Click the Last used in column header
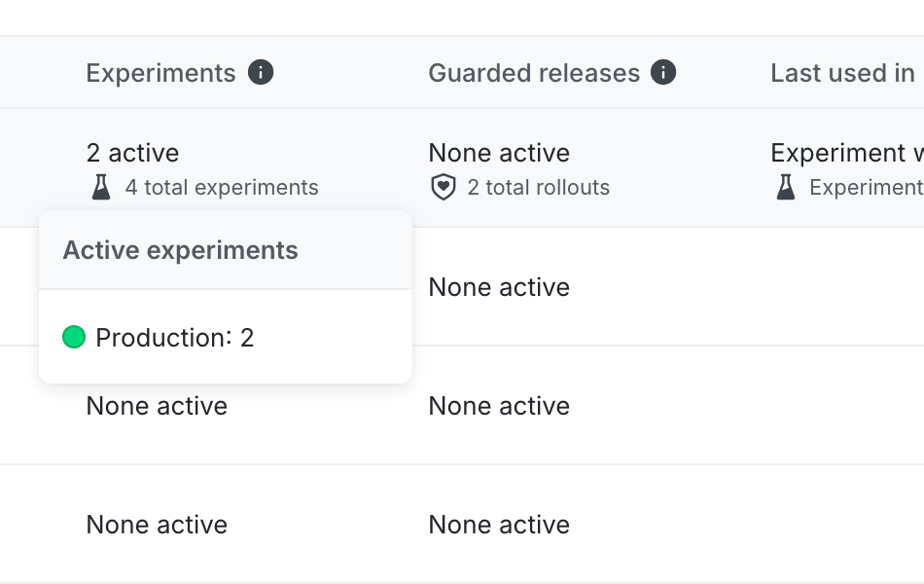Screen dimensions: 924x584 841,72
